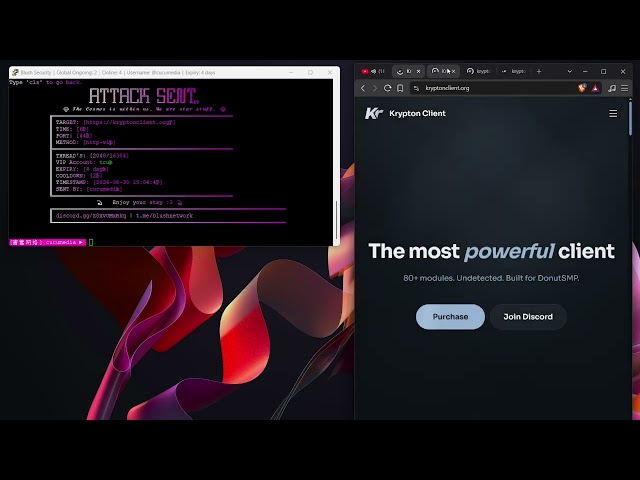Click the TIMESTAMP line in terminal
The width and height of the screenshot is (640, 480).
[x=109, y=182]
